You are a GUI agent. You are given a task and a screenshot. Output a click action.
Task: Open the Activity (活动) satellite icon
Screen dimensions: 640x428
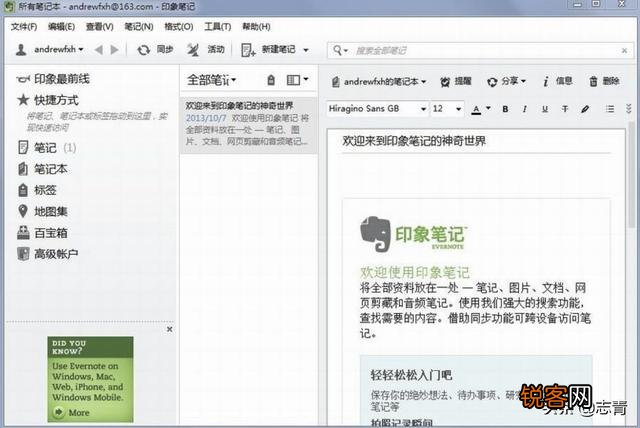pos(193,50)
